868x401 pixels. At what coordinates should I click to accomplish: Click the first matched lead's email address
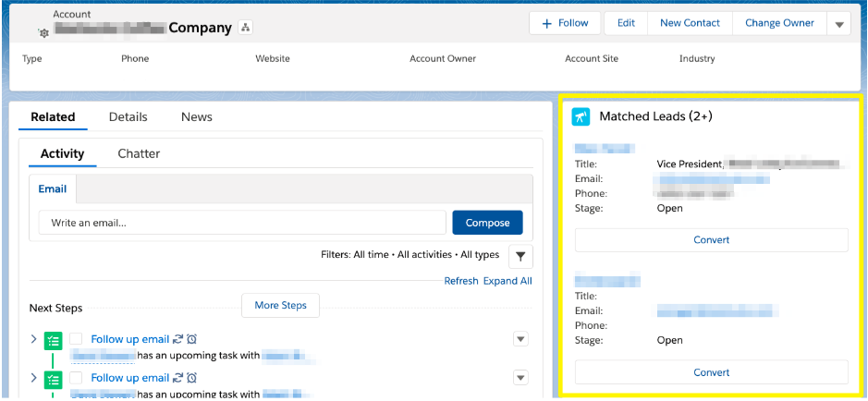point(712,178)
